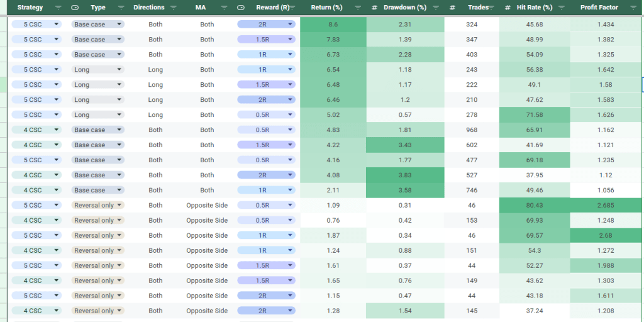
Task: Open the Base case type dropdown in first row
Action: point(119,25)
